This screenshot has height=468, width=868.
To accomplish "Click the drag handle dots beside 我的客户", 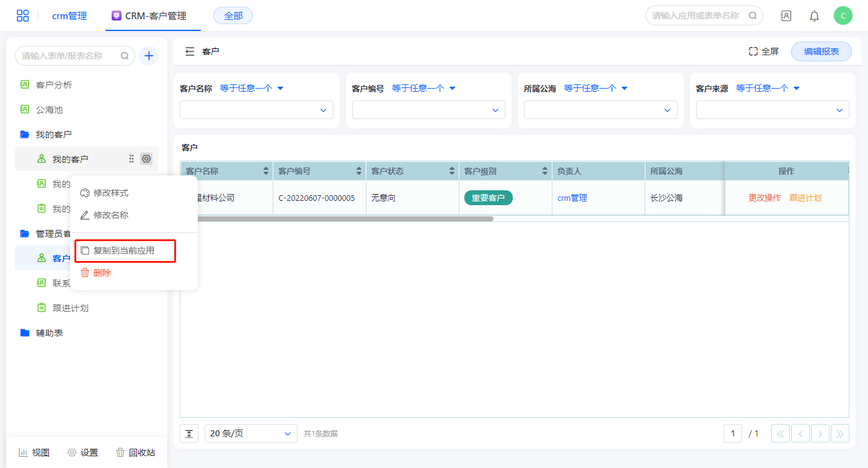I will pos(131,159).
